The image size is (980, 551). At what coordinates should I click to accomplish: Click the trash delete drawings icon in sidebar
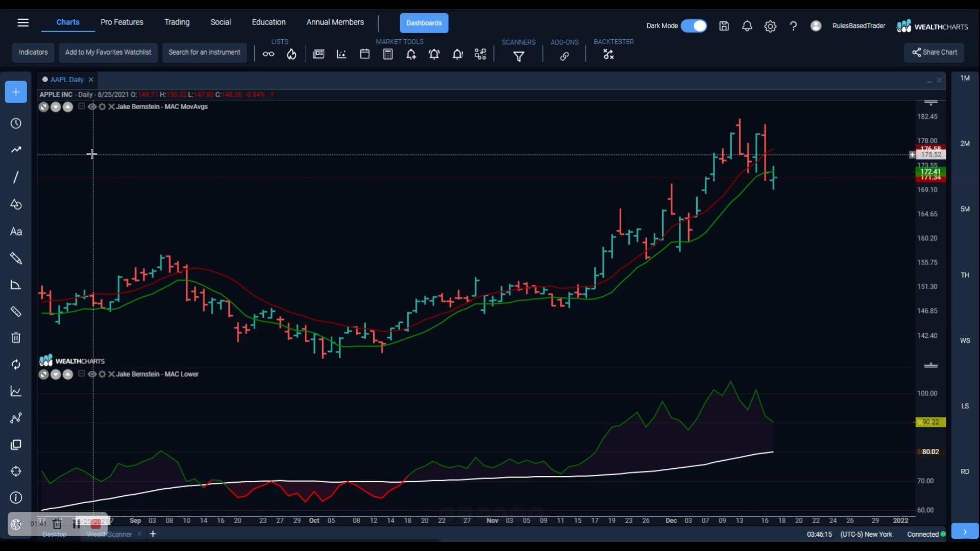(x=16, y=338)
